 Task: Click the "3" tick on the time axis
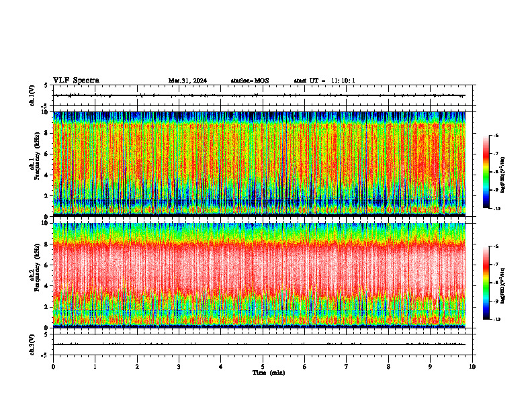pos(179,367)
